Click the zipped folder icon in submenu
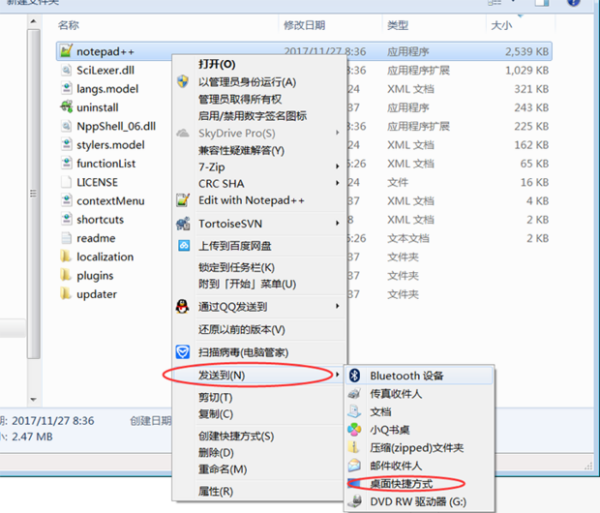This screenshot has width=600, height=513. tap(354, 448)
